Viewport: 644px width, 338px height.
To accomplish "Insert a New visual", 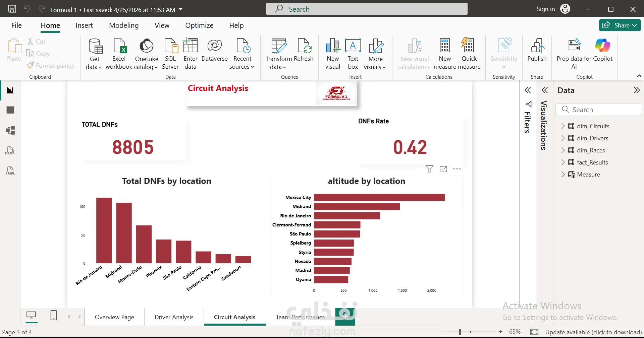I will pyautogui.click(x=333, y=54).
